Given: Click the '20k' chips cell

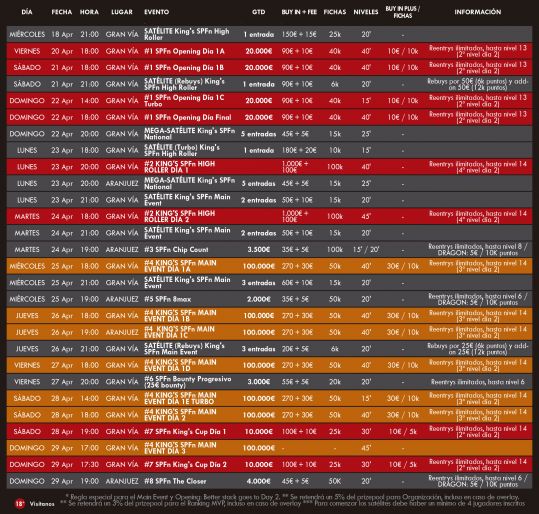Looking at the screenshot, I should 335,382.
